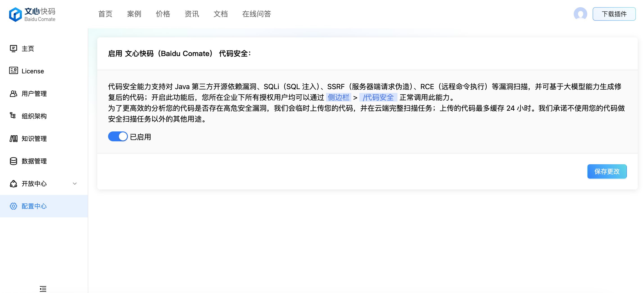Select 组织架构 label in sidebar
This screenshot has width=644, height=293.
click(x=34, y=116)
